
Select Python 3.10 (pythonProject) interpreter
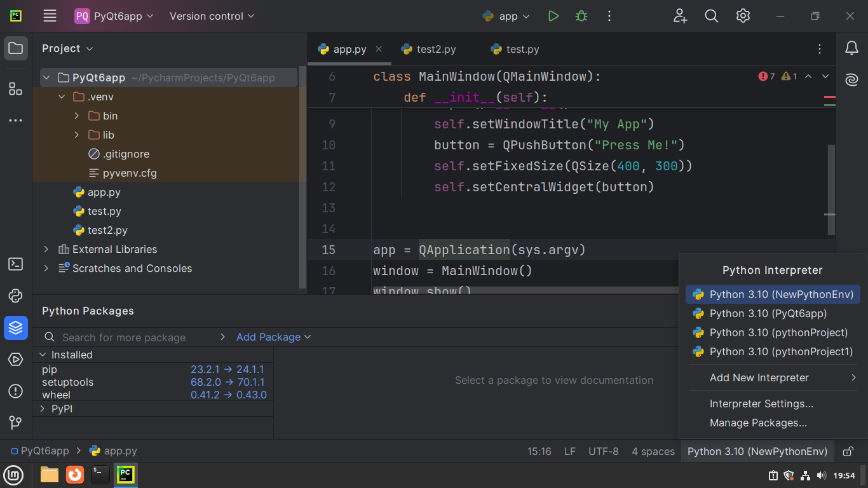pos(773,332)
